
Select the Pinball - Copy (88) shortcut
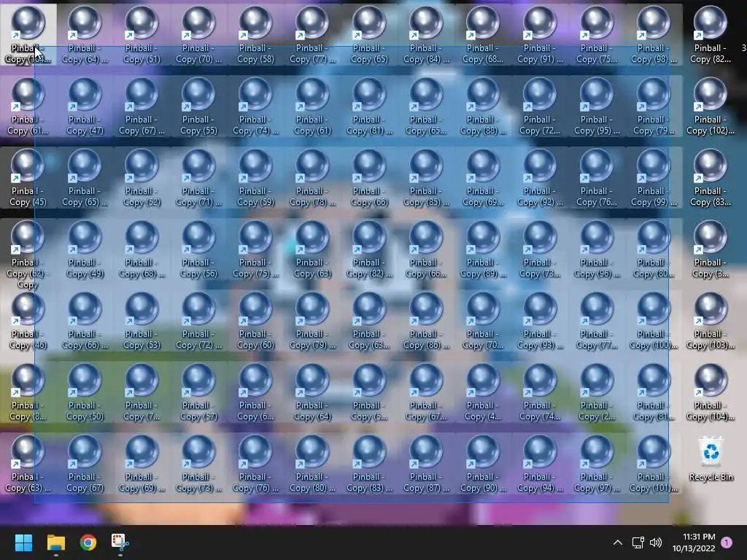[x=483, y=106]
